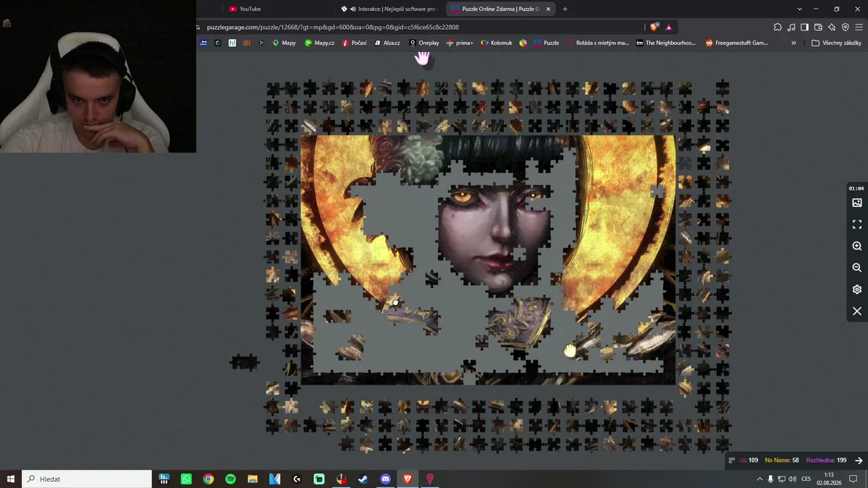Open the taskbar clock and calendar
The image size is (868, 488).
coord(829,479)
